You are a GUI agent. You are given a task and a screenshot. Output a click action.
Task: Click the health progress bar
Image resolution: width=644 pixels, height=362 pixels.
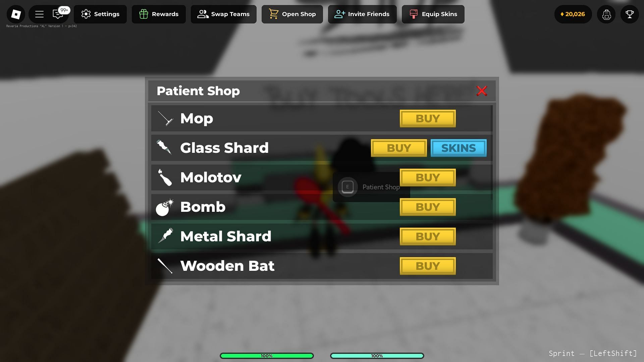pos(267,355)
